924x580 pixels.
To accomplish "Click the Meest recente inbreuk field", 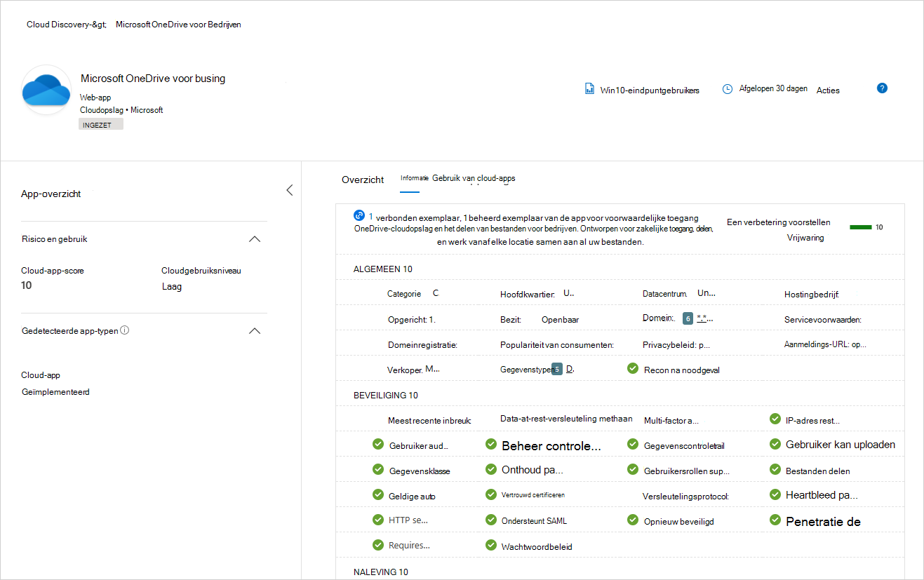I will click(429, 421).
